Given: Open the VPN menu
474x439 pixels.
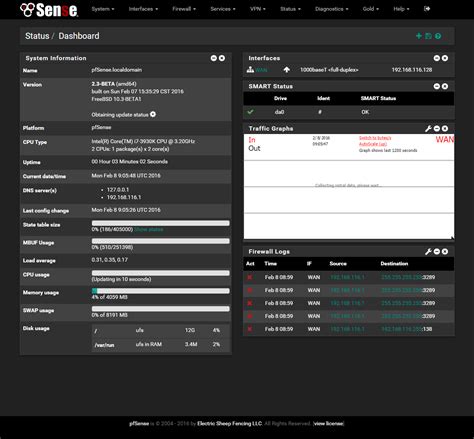Looking at the screenshot, I should (258, 9).
